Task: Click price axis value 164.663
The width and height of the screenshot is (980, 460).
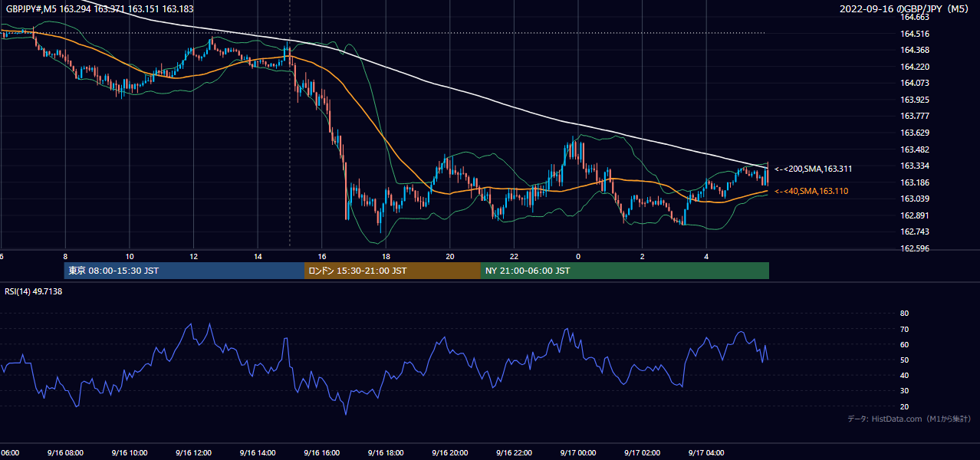Action: pyautogui.click(x=915, y=17)
